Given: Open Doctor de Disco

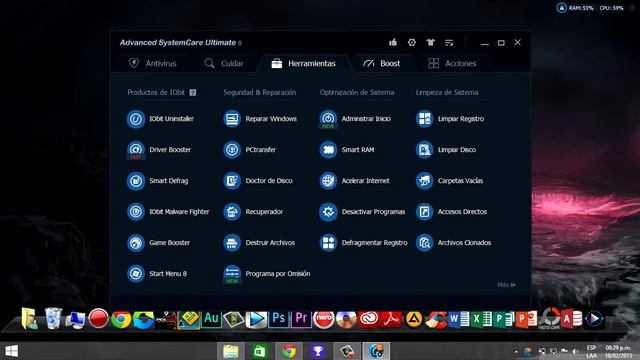Looking at the screenshot, I should coord(258,181).
